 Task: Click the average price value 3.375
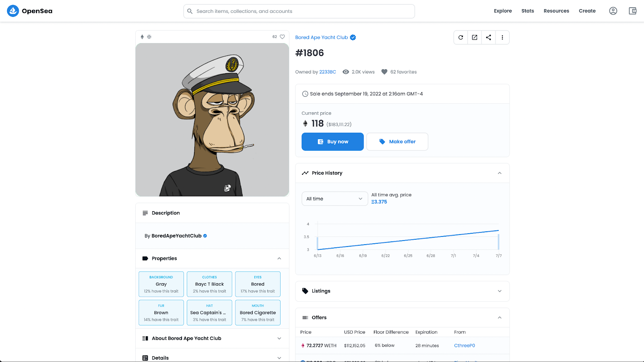(379, 202)
